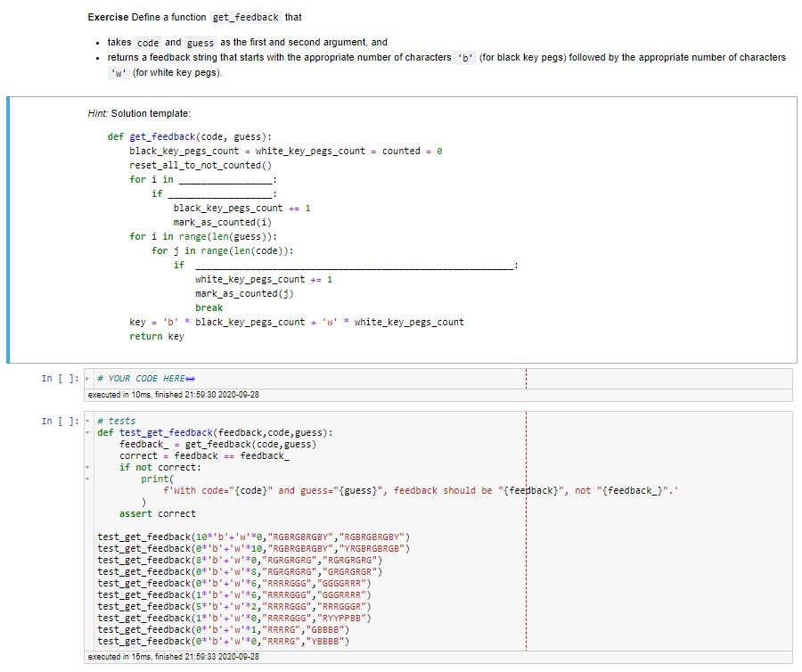Click the inline code 'guess' in the first bullet

click(x=200, y=43)
